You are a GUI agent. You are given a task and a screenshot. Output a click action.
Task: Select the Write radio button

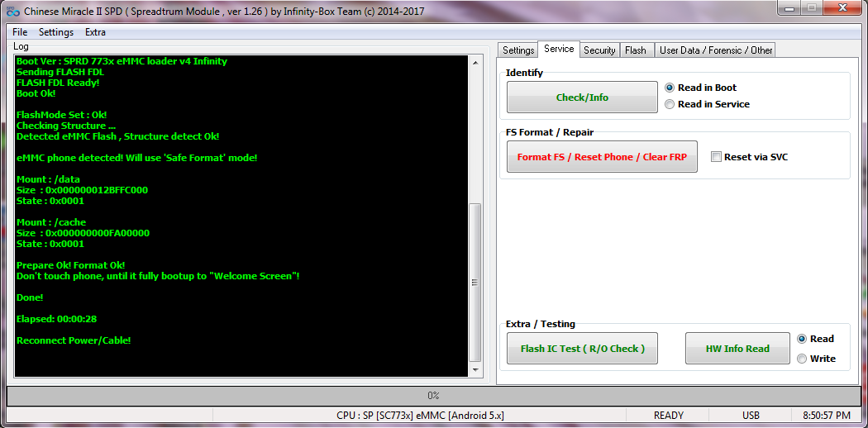[x=816, y=359]
